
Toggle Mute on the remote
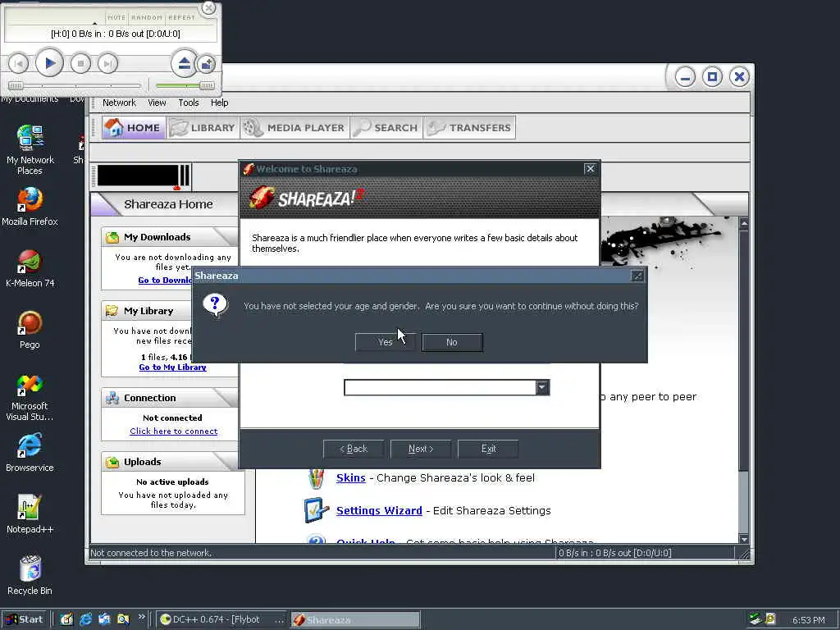[116, 17]
